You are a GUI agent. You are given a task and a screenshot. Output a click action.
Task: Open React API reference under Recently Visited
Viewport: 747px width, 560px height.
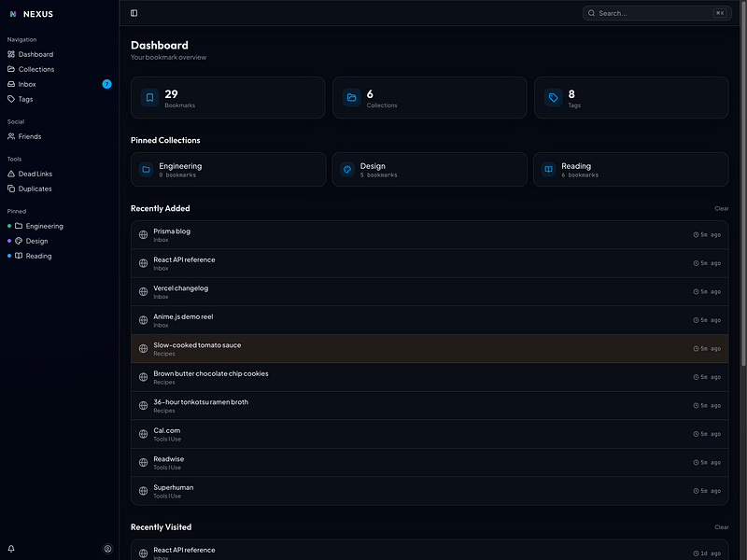pos(430,552)
